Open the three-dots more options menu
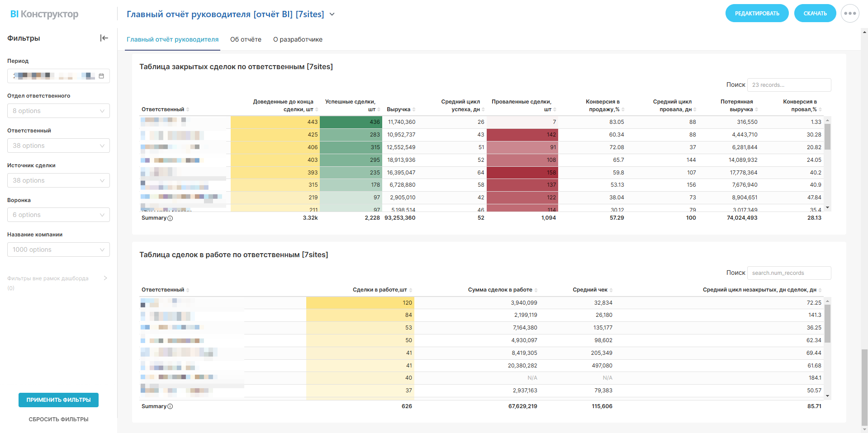 click(849, 14)
